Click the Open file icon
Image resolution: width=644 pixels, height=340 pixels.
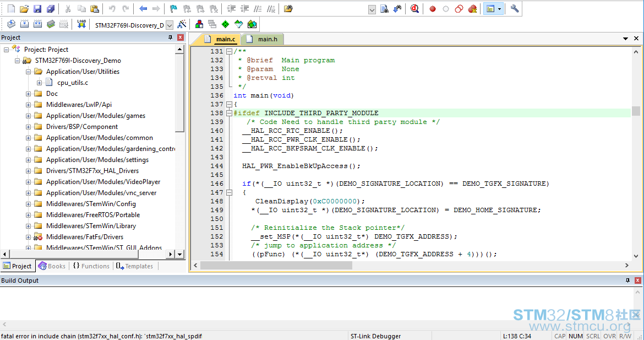coord(24,9)
